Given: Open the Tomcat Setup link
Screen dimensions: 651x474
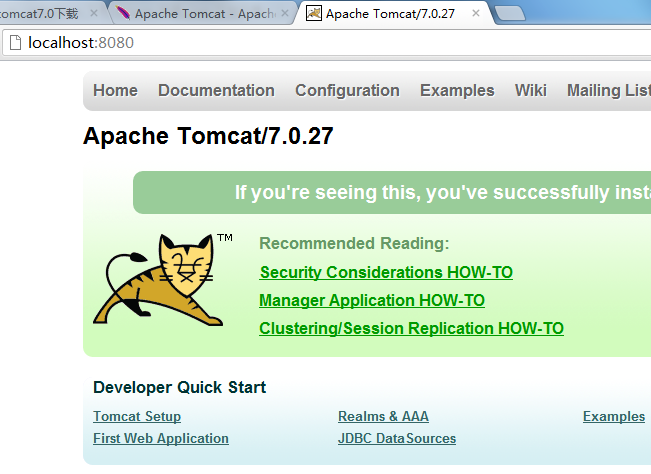Looking at the screenshot, I should [x=137, y=416].
